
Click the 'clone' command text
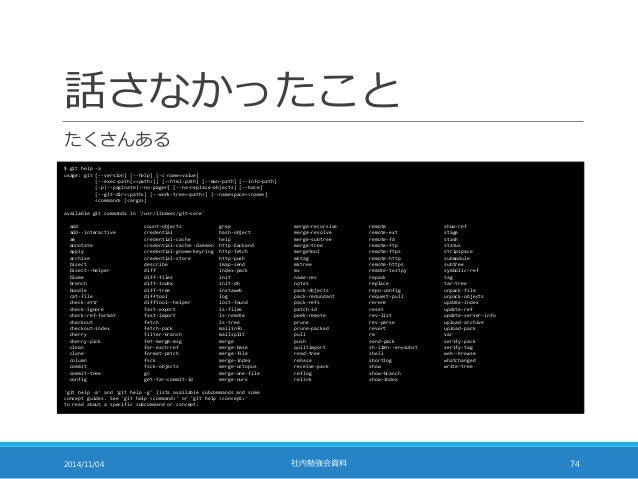click(76, 354)
